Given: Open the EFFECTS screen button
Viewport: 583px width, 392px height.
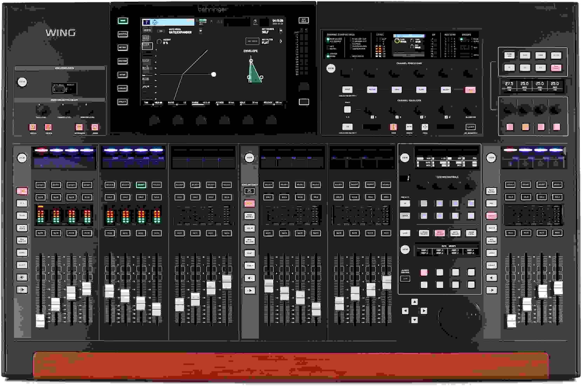Looking at the screenshot, I should [x=123, y=34].
